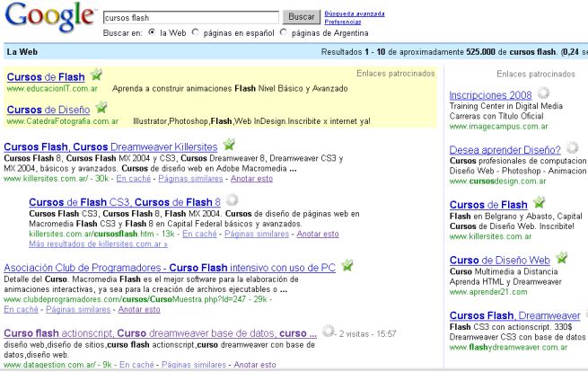Open sidebar ad Inscripciones 2008
The height and width of the screenshot is (372, 588).
(491, 95)
